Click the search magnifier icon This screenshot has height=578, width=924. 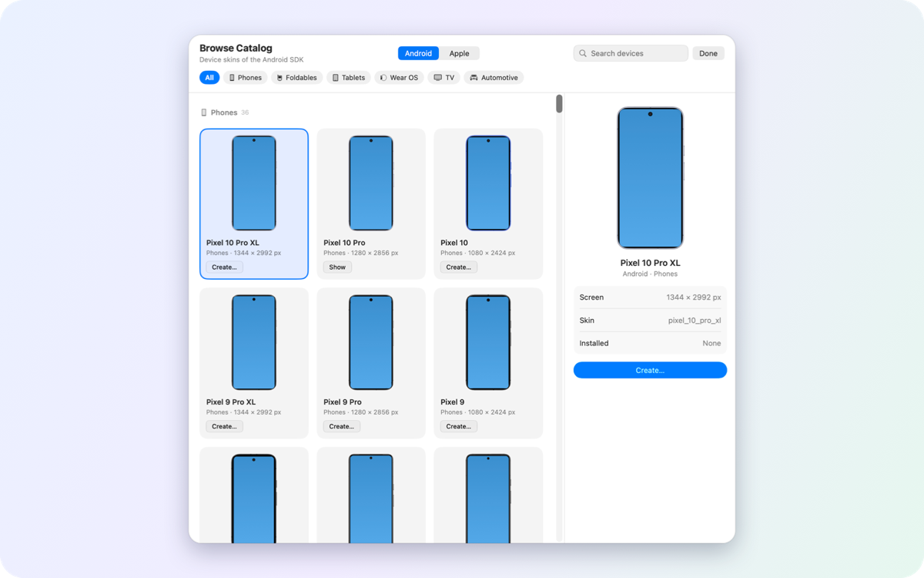coord(583,53)
